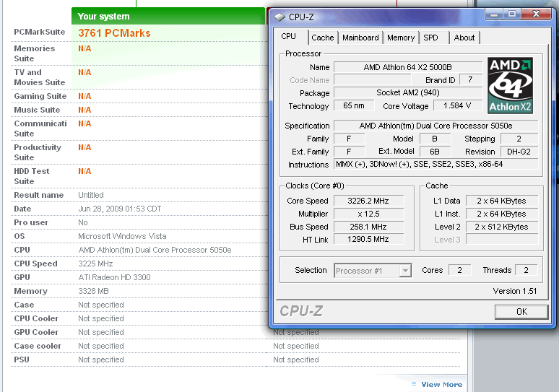Screen dimensions: 559x392
Task: Click the AMD Athlon X2 logo image
Action: tap(510, 85)
